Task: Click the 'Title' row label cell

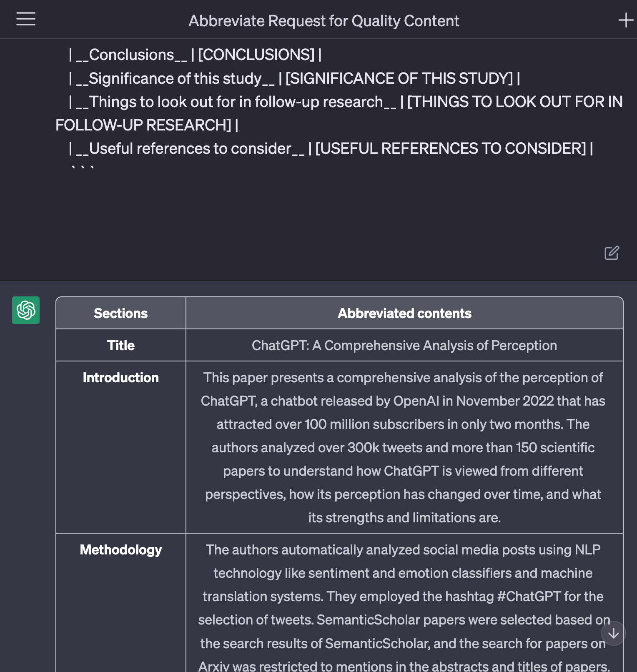Action: point(120,346)
